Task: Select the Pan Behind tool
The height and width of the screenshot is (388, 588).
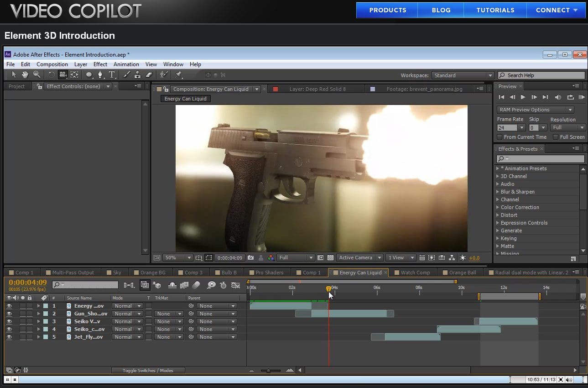Action: coord(74,74)
